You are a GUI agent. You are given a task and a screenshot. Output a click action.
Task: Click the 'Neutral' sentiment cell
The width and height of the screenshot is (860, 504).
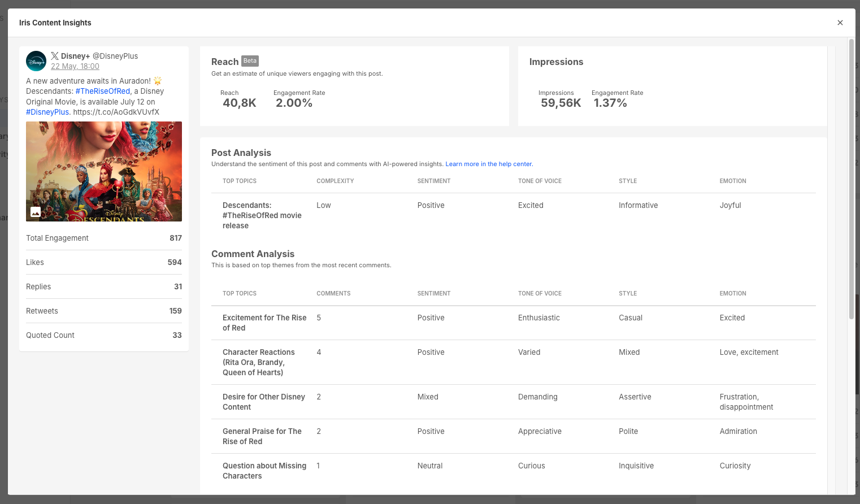[430, 466]
